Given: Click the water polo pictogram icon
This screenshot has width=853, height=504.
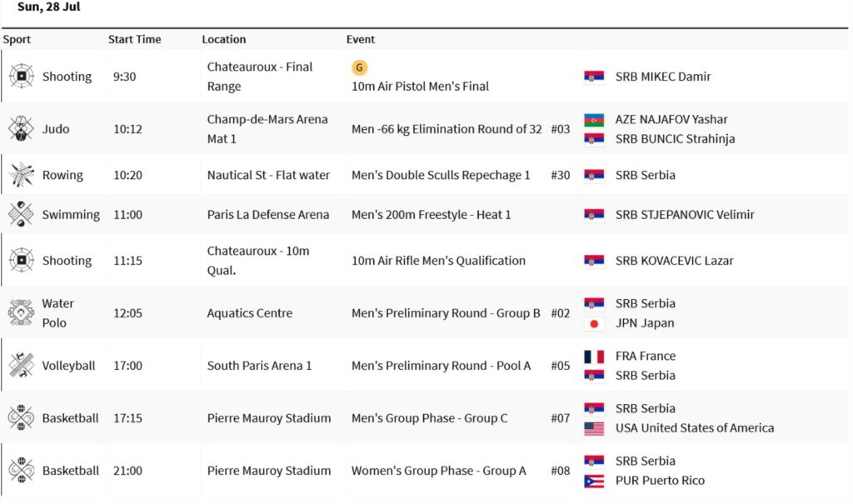Looking at the screenshot, I should pos(21,313).
